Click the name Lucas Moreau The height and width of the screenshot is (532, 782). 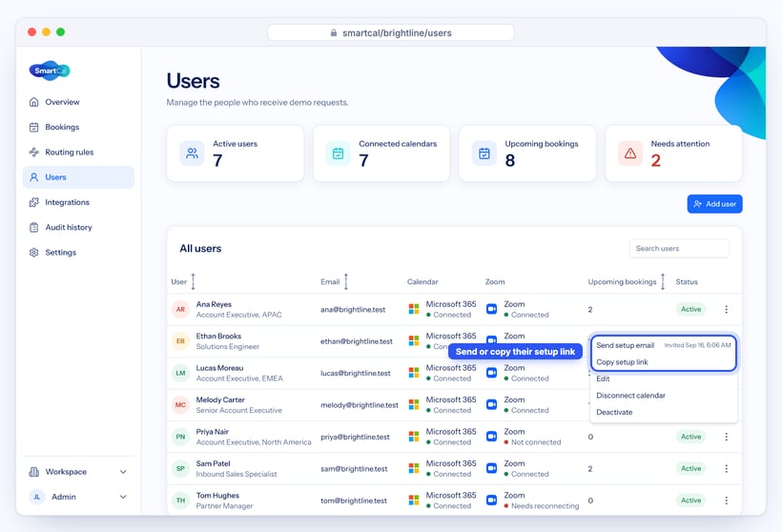219,368
